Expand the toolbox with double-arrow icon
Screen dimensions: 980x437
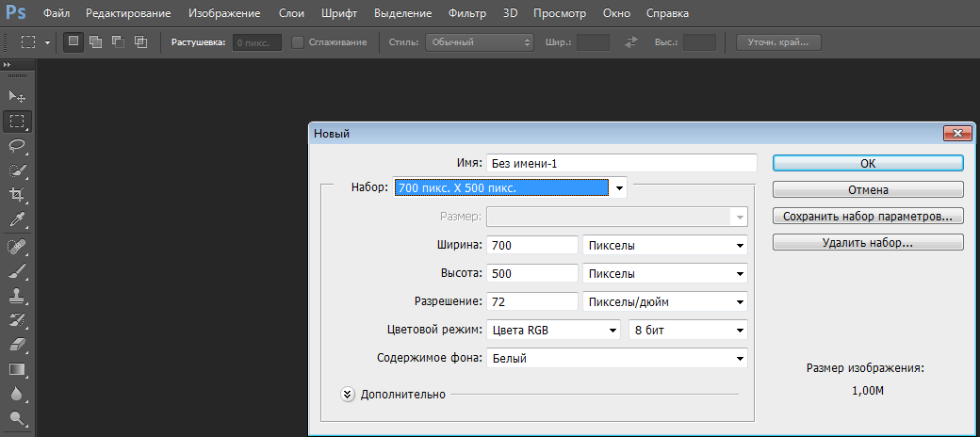coord(8,64)
